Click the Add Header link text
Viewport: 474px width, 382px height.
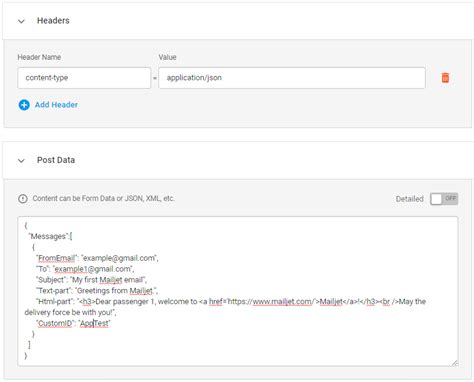[56, 105]
